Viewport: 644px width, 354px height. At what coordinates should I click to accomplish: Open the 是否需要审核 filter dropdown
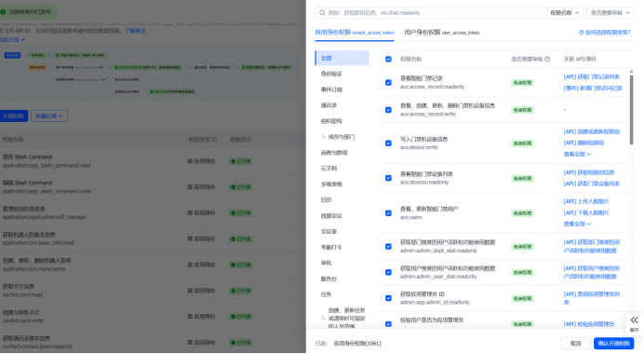[610, 13]
